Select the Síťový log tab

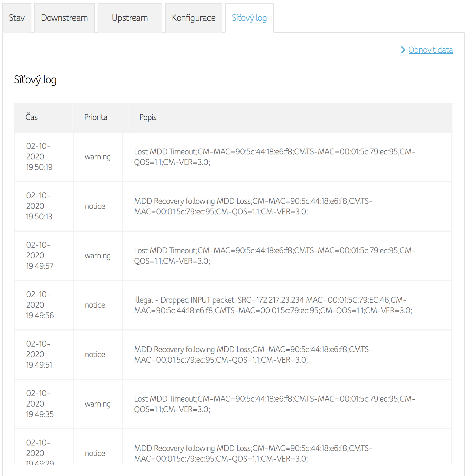point(249,18)
